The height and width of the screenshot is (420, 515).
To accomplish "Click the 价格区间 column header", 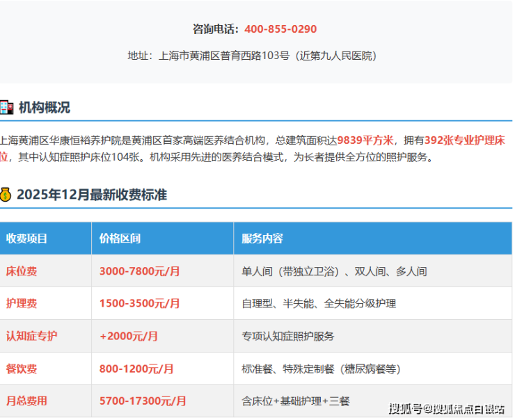I will click(x=120, y=239).
